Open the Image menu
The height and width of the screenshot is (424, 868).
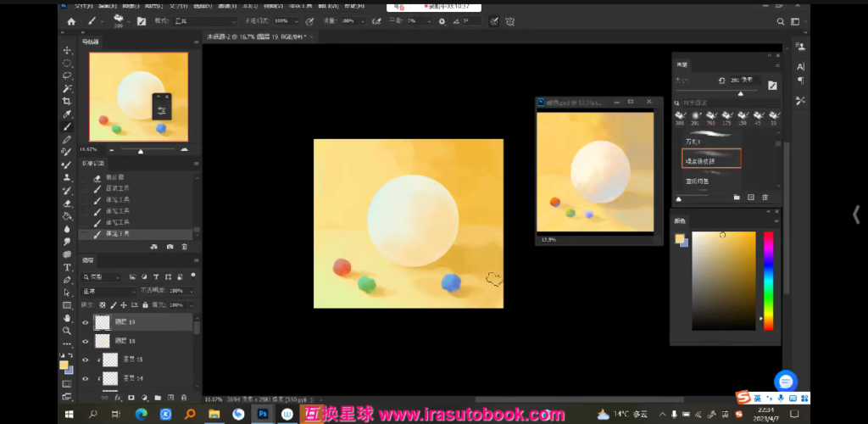131,6
